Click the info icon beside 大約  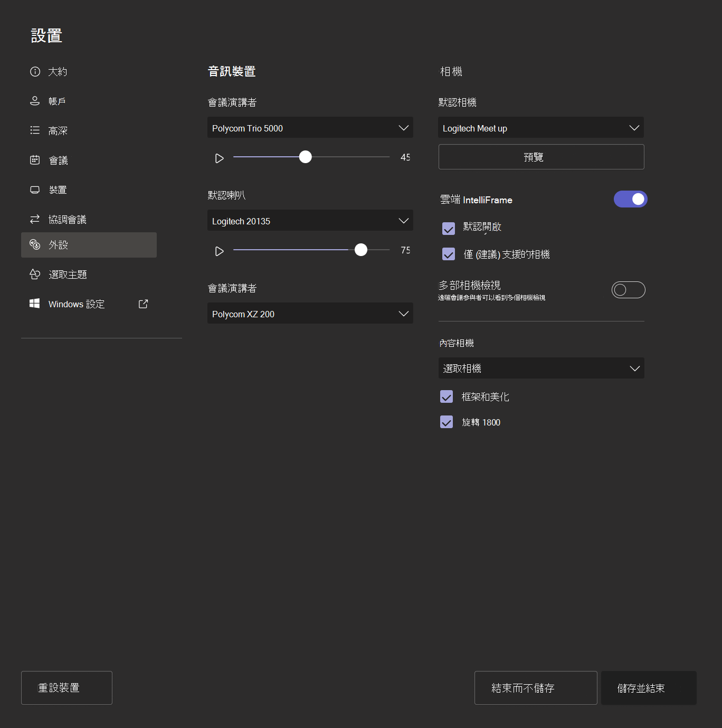click(x=35, y=72)
